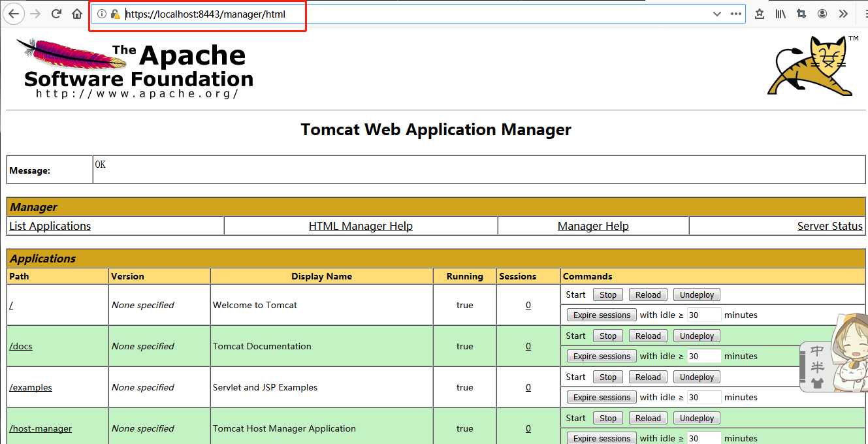The width and height of the screenshot is (868, 444).
Task: Expand the toolbar overflow chevron
Action: [x=843, y=14]
